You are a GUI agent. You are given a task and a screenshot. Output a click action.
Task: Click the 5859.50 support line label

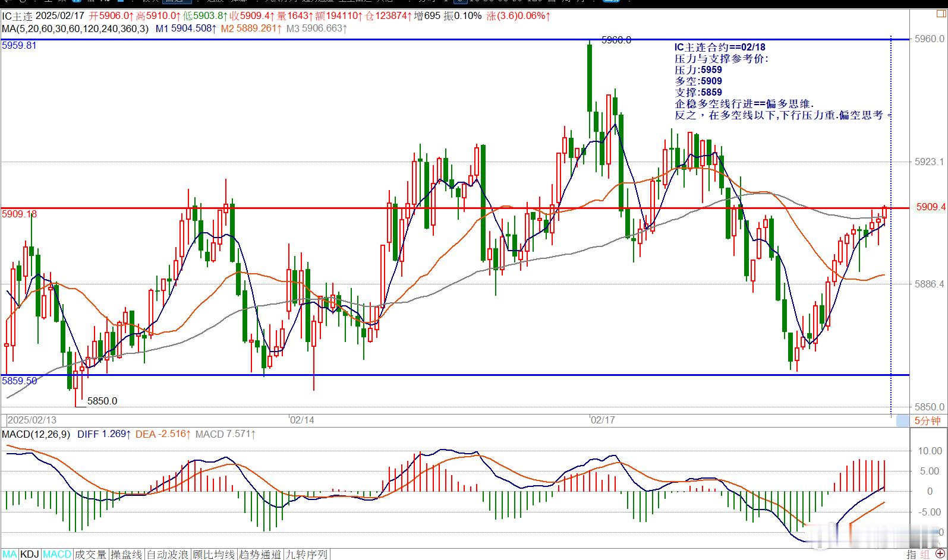(x=19, y=381)
